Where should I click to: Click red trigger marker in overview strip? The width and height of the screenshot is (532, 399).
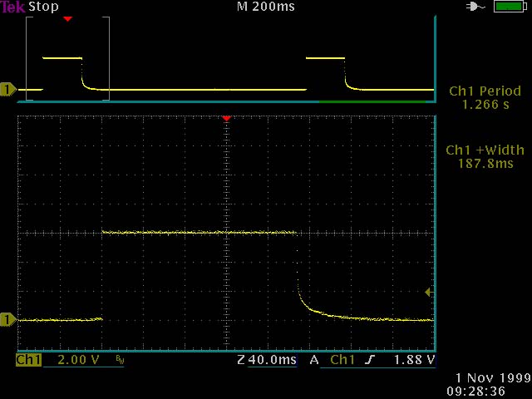67,18
